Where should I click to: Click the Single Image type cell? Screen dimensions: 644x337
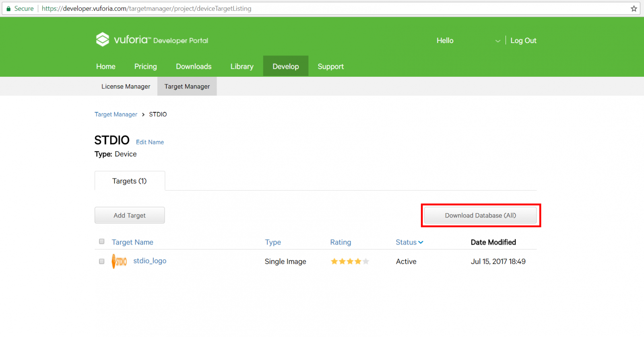coord(285,261)
